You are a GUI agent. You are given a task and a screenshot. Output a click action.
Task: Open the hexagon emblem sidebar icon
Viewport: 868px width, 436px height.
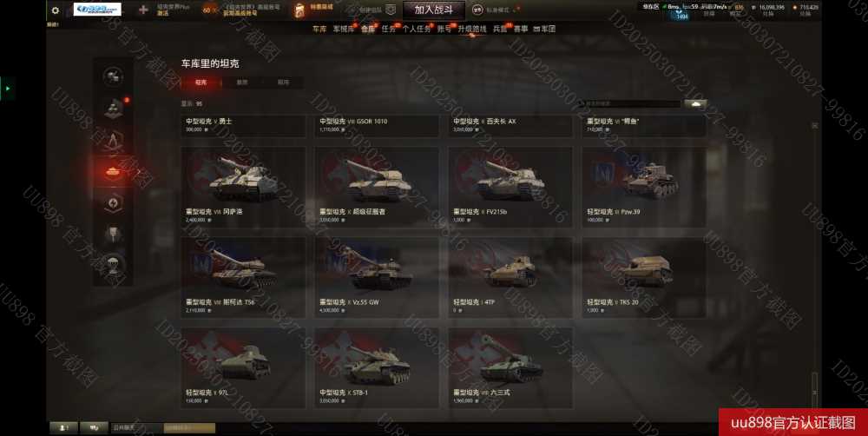point(113,202)
